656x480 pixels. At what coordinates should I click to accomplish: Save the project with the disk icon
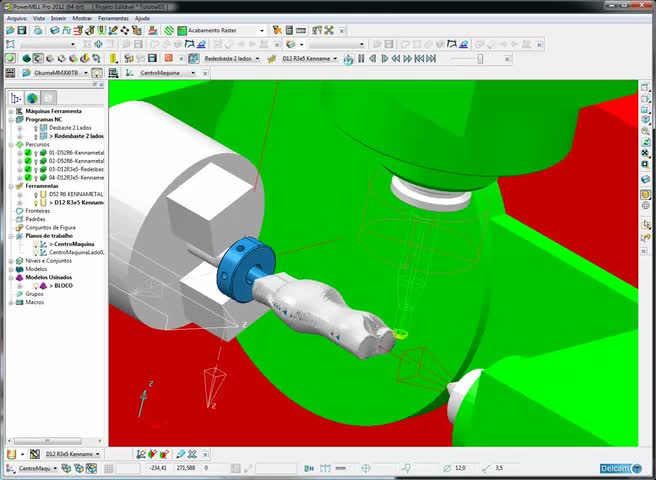point(22,30)
